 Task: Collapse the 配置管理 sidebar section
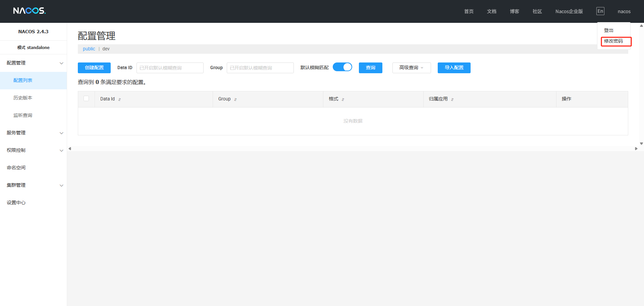pos(34,63)
